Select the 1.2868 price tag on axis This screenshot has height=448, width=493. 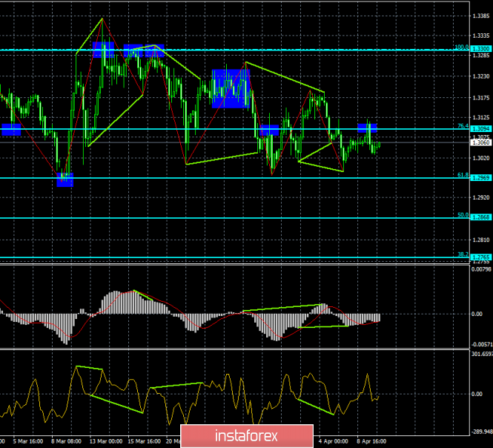[x=480, y=218]
